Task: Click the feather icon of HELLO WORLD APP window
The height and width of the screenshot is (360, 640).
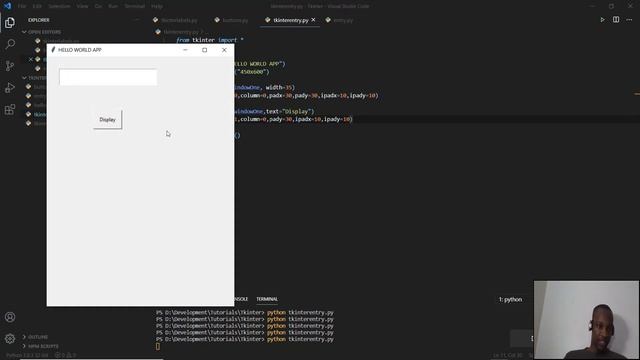Action: pos(53,50)
